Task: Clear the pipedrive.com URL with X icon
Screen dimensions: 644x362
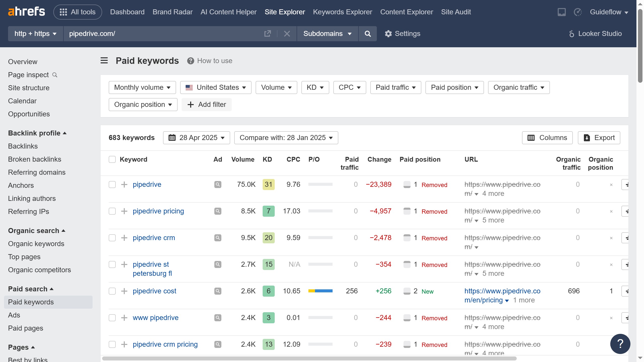Action: (287, 34)
